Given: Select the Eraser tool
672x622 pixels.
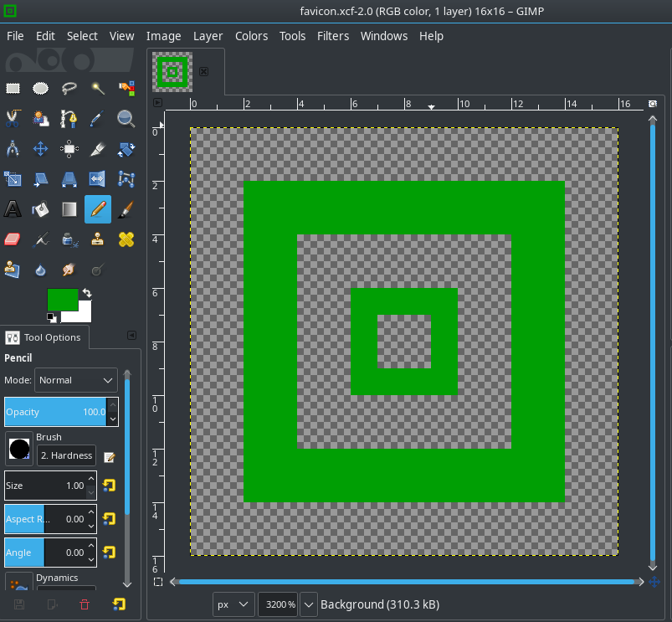Looking at the screenshot, I should coord(13,239).
